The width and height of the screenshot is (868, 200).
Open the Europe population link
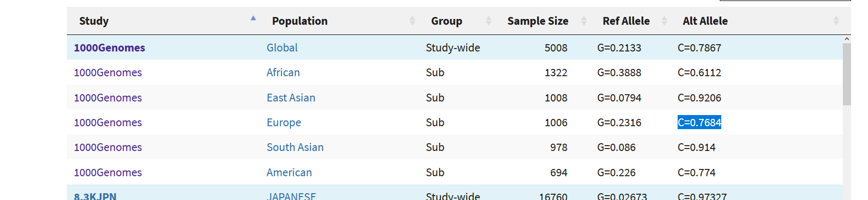[284, 122]
